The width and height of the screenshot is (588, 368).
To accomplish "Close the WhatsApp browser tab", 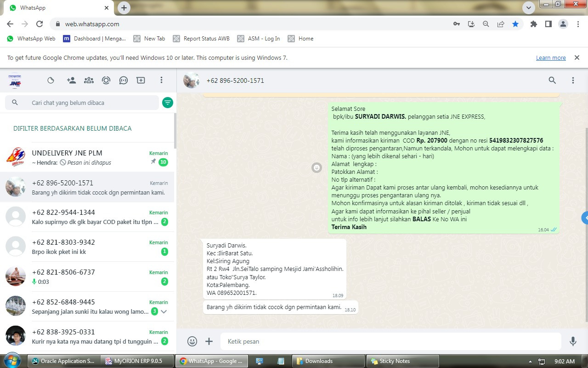I will click(x=107, y=8).
